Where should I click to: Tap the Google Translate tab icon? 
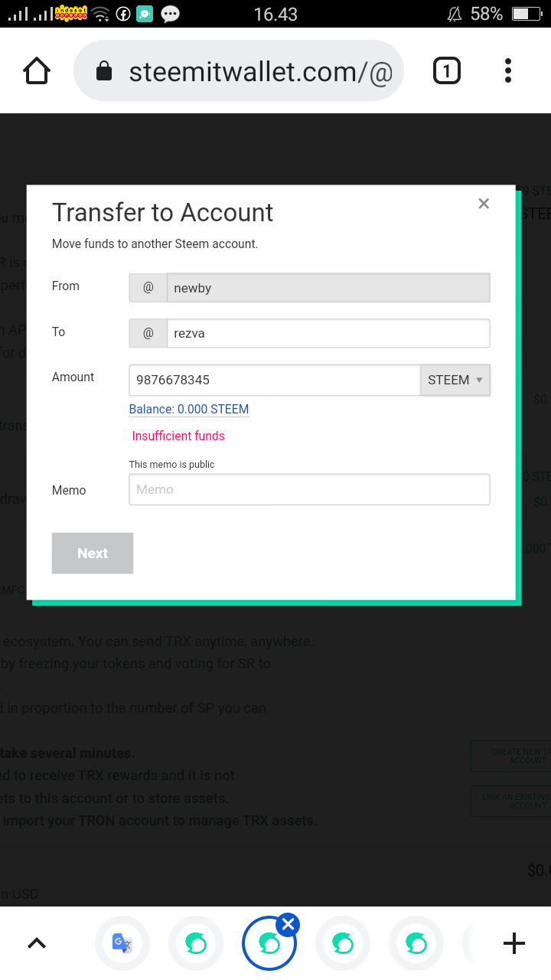pyautogui.click(x=122, y=943)
